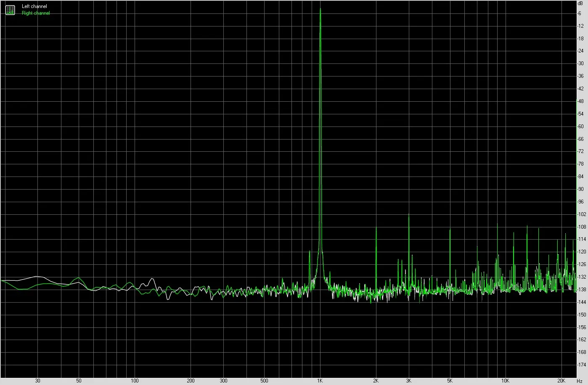588x385 pixels.
Task: Select the Right channel legend label
Action: 36,13
